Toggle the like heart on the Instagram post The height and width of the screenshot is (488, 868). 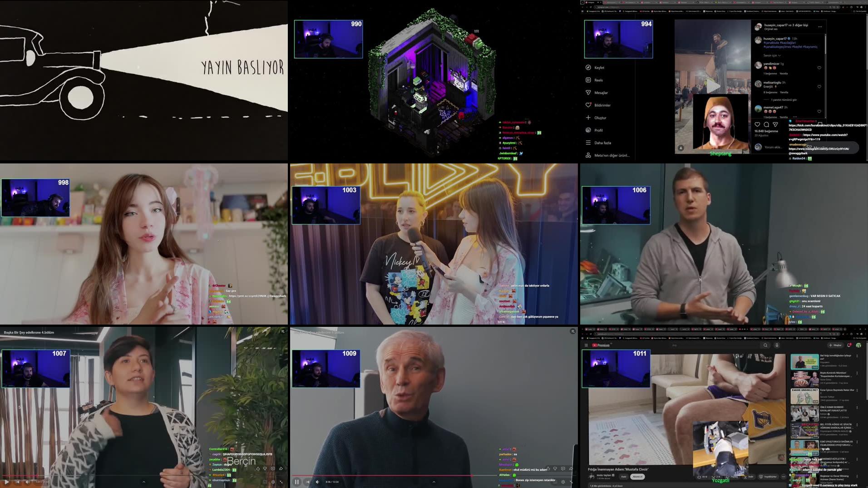(757, 124)
